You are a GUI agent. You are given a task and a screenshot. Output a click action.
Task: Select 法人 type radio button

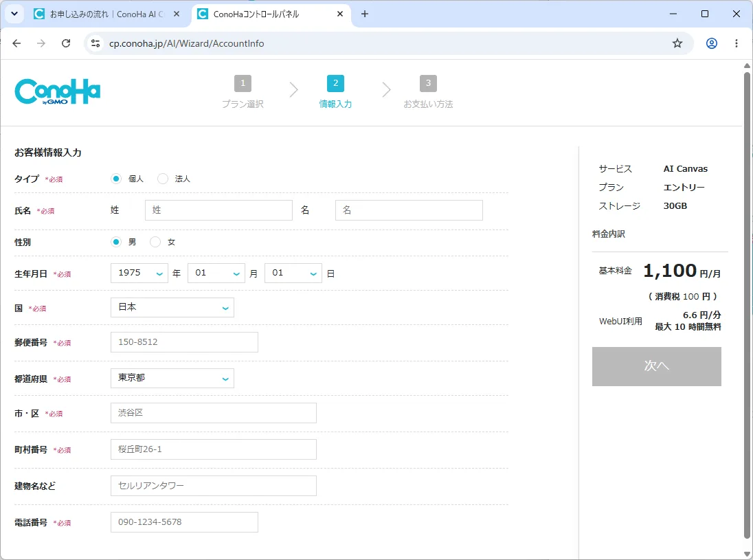[163, 179]
